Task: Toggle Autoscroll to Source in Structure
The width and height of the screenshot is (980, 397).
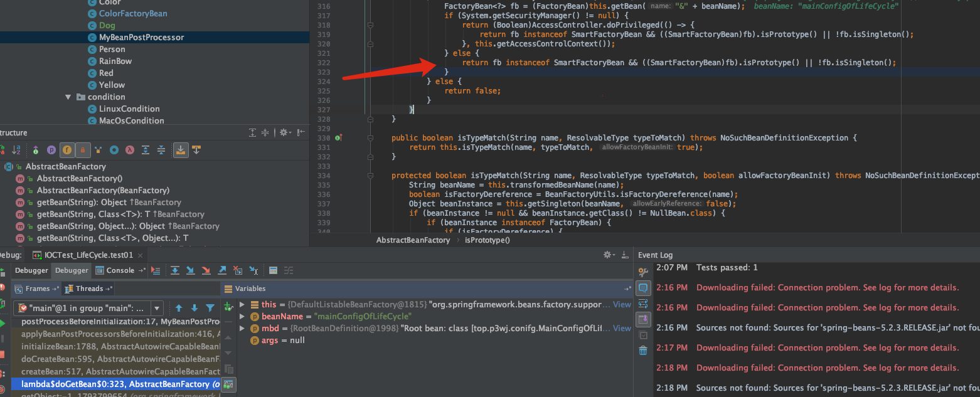Action: click(x=181, y=151)
